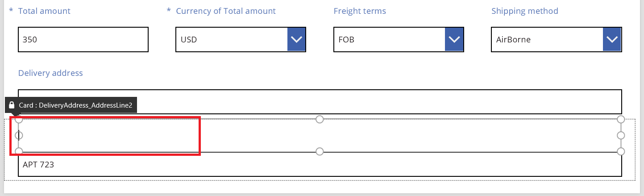Expand the Freight terms dropdown chevron
This screenshot has height=196, width=644.
pyautogui.click(x=454, y=40)
